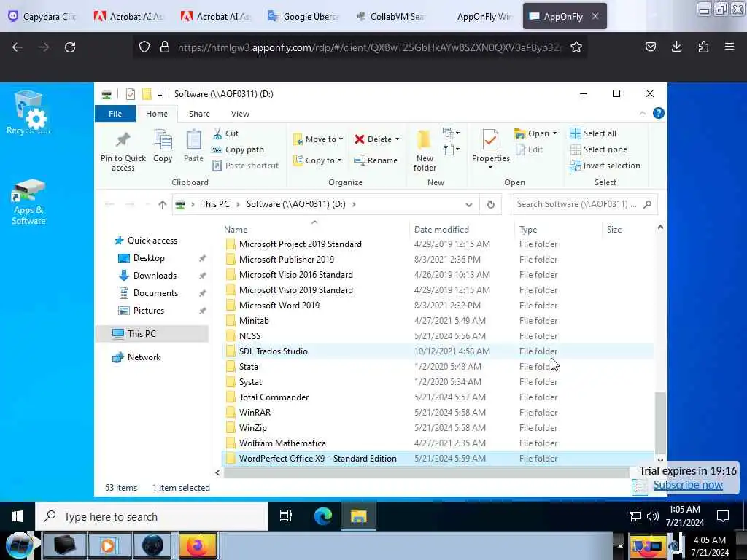Click This PC in the breadcrumb path
This screenshot has height=560, width=747.
tap(215, 204)
